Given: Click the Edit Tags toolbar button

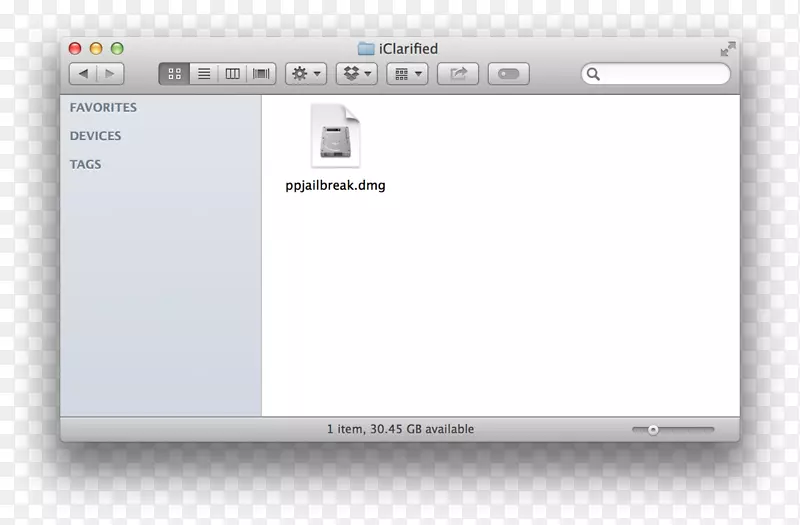Looking at the screenshot, I should pyautogui.click(x=509, y=74).
